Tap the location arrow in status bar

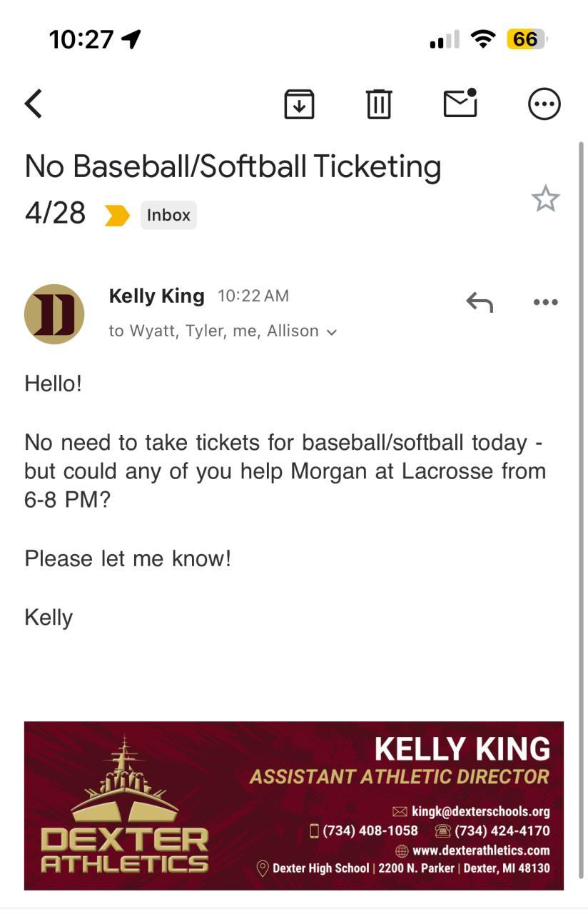[x=131, y=39]
